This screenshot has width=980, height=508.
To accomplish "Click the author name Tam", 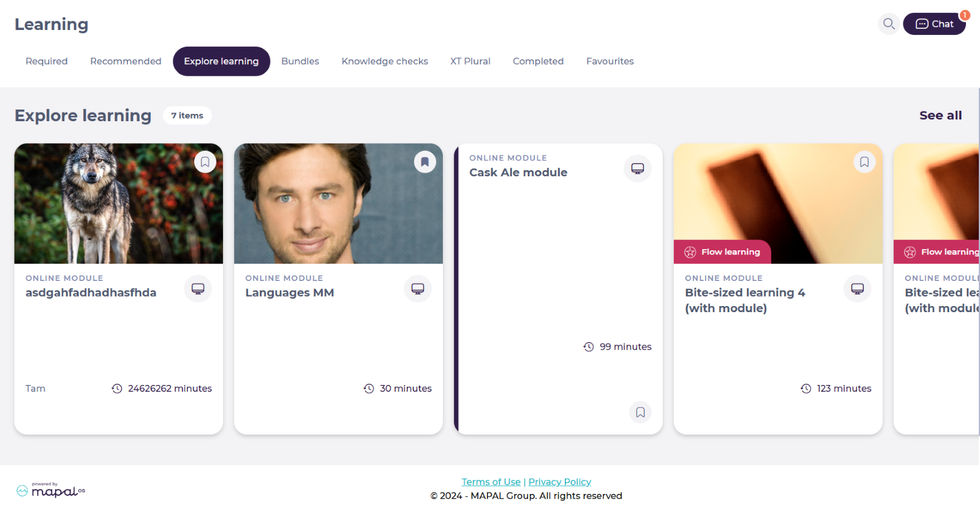I will 36,389.
